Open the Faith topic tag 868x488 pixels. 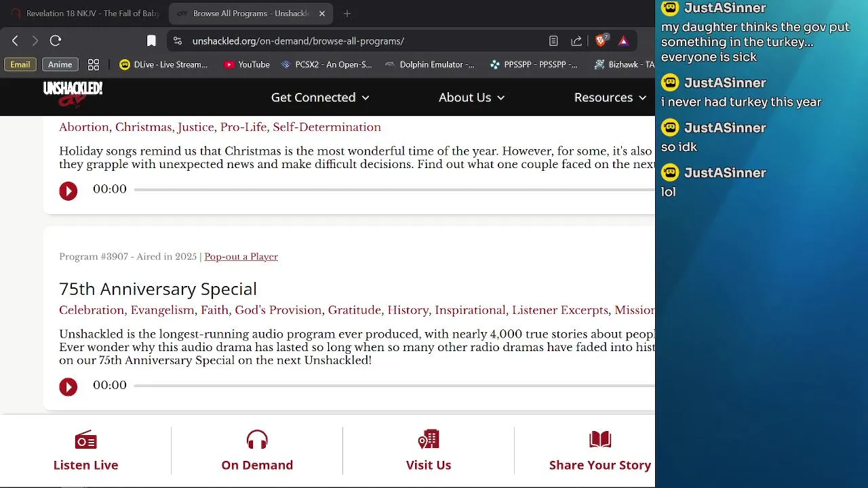coord(214,310)
